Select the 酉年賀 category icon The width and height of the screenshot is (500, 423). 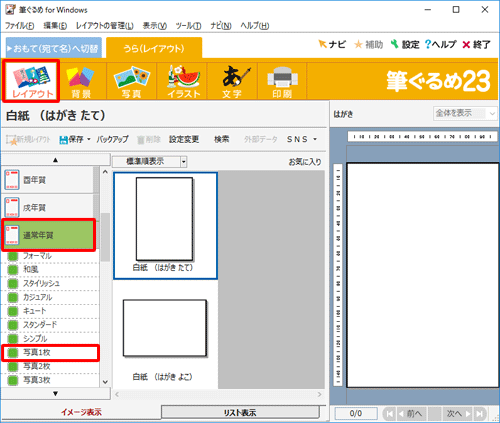point(12,180)
